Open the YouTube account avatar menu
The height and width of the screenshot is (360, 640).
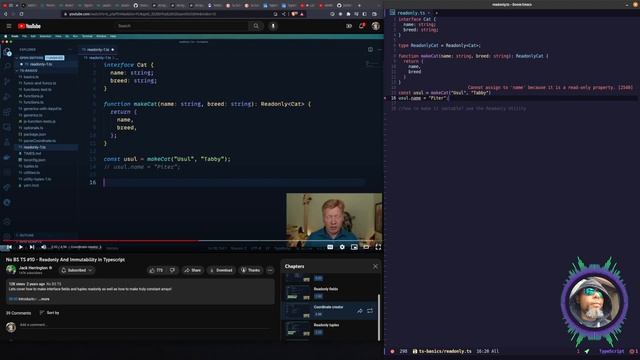click(x=376, y=26)
